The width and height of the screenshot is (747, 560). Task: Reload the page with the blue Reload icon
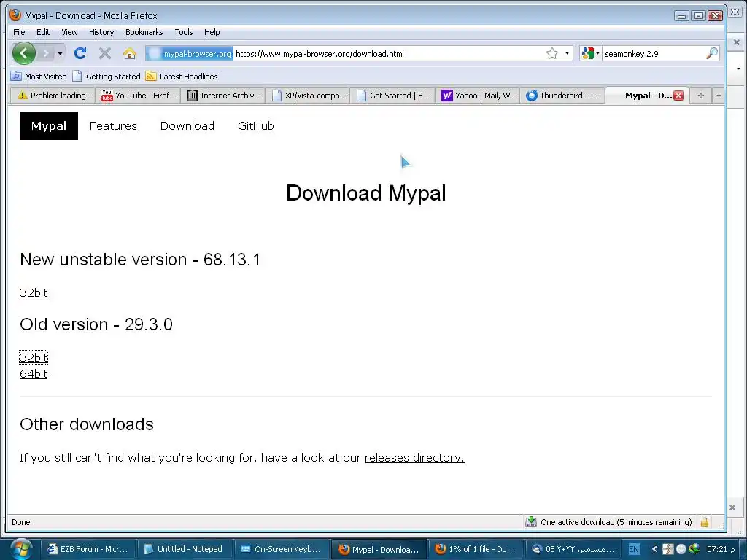pyautogui.click(x=80, y=53)
